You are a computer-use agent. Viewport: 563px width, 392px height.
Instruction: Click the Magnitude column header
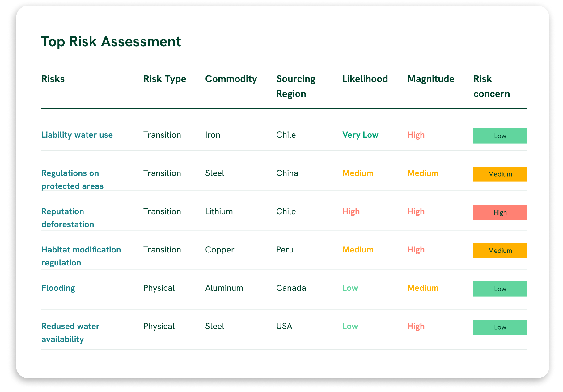pos(430,79)
